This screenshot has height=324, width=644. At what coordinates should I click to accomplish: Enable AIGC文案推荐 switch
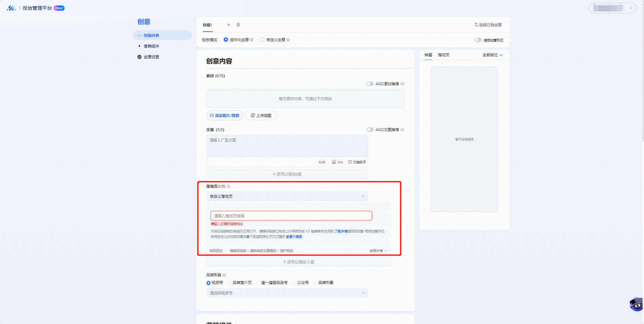coord(370,130)
